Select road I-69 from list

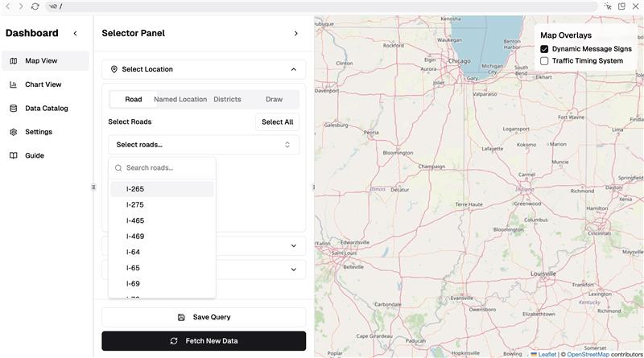tap(163, 284)
